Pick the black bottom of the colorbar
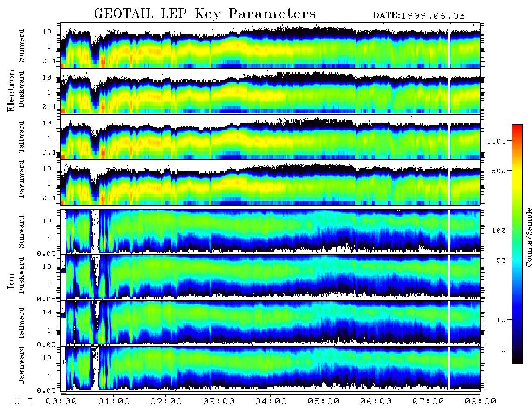This screenshot has width=532, height=410. coord(517,360)
